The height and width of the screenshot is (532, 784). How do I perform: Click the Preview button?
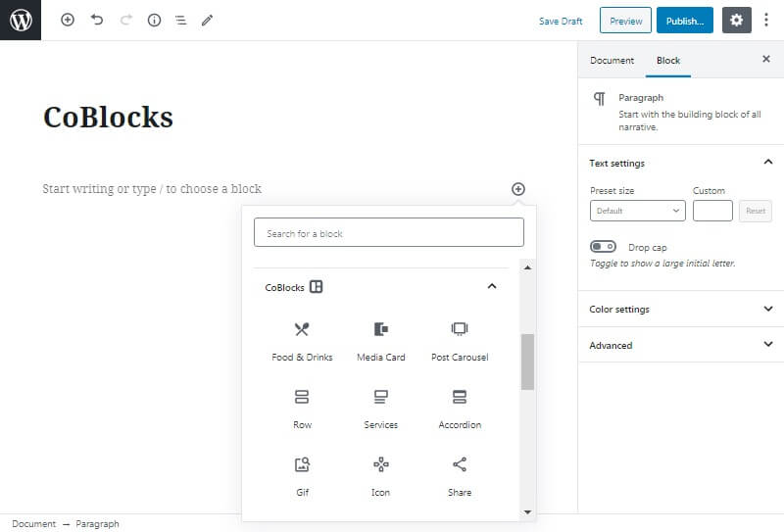625,21
